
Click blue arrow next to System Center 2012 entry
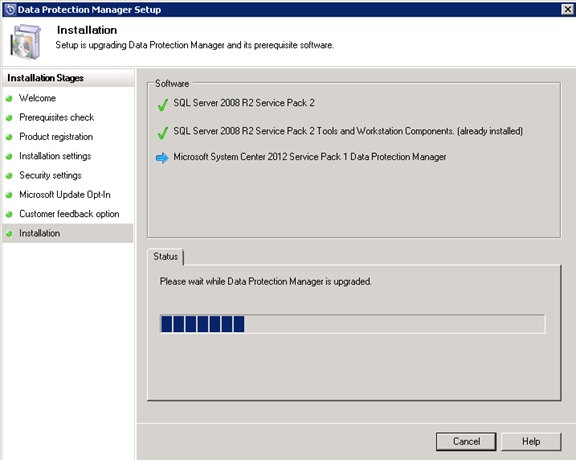pyautogui.click(x=162, y=158)
